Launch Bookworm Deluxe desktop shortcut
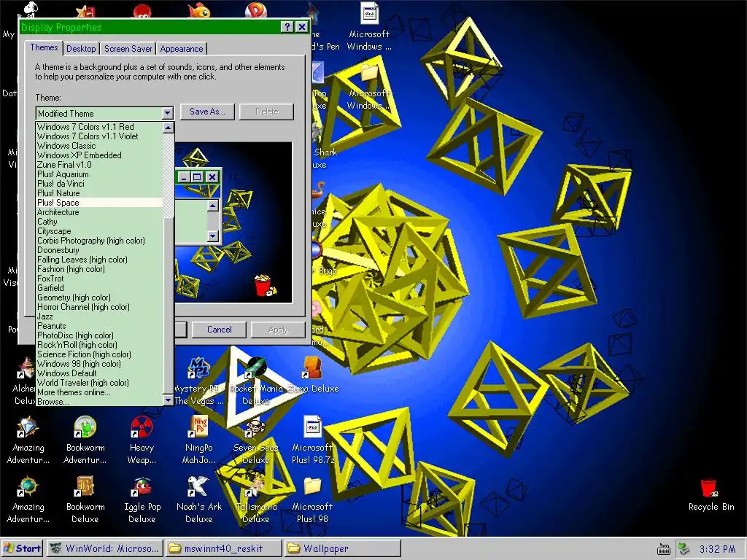Image resolution: width=747 pixels, height=560 pixels. 85,486
